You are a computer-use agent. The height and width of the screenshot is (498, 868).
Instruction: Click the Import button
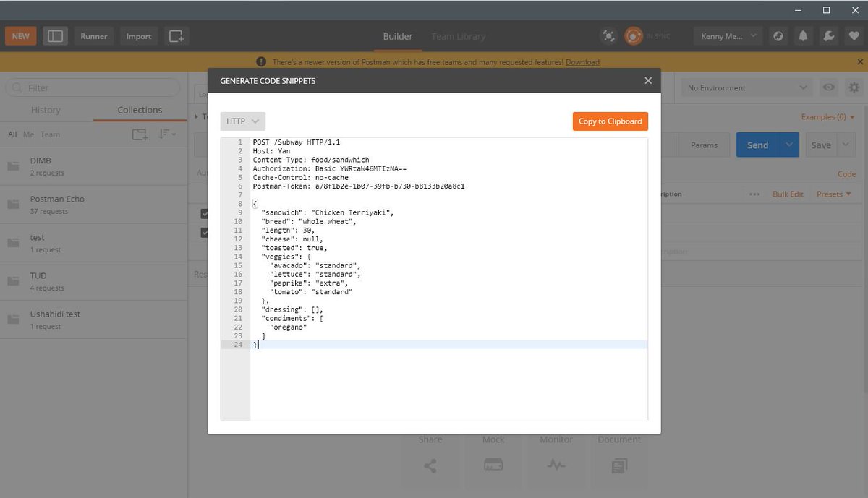pyautogui.click(x=139, y=36)
